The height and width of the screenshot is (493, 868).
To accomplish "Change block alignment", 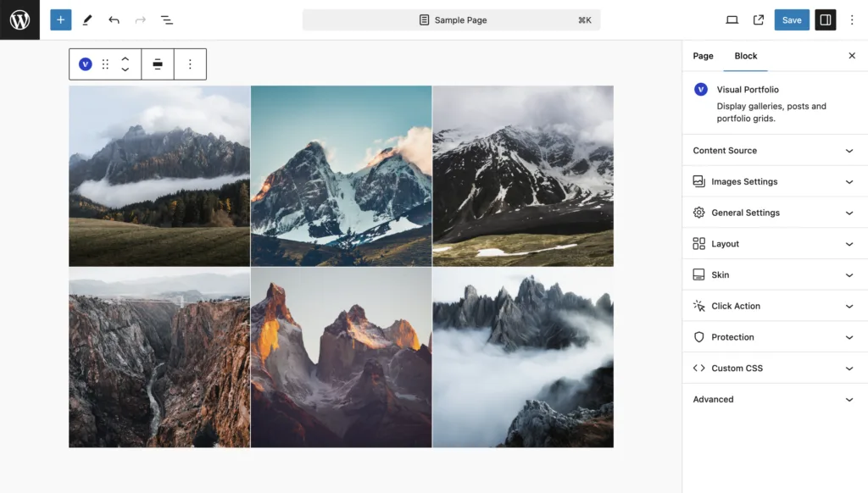I will pyautogui.click(x=158, y=64).
